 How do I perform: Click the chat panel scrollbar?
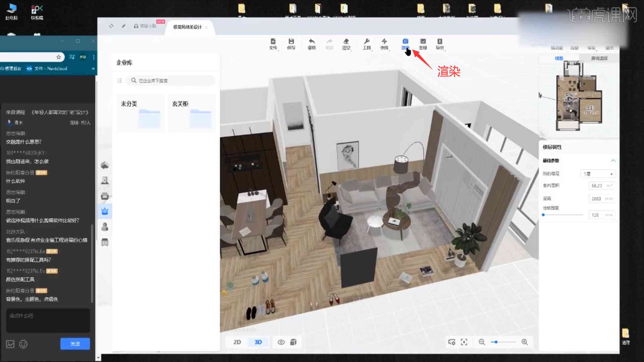[x=92, y=264]
